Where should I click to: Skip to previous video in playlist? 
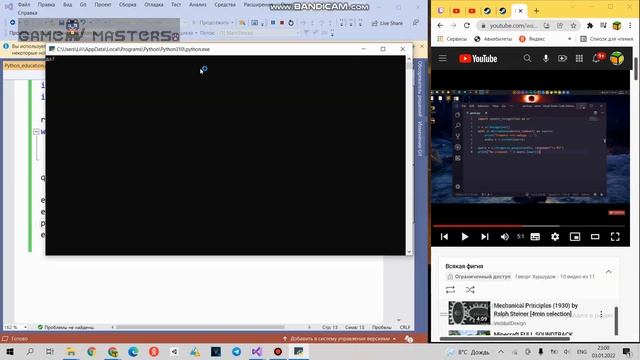pyautogui.click(x=444, y=237)
